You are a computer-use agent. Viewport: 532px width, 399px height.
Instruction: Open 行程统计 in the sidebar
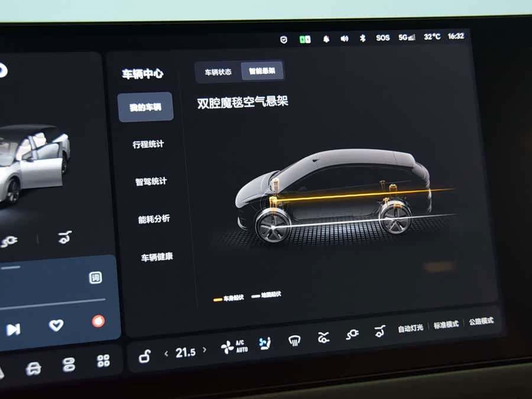click(148, 145)
